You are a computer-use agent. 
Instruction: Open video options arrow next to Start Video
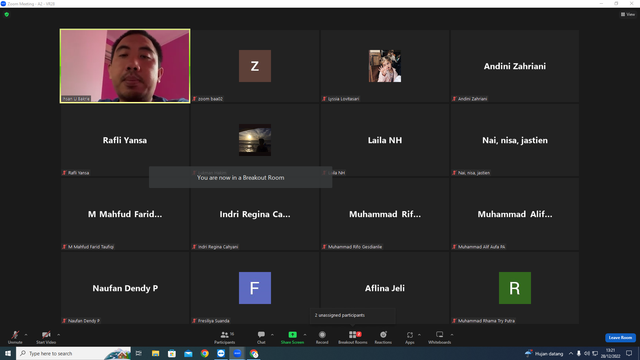coord(59,335)
